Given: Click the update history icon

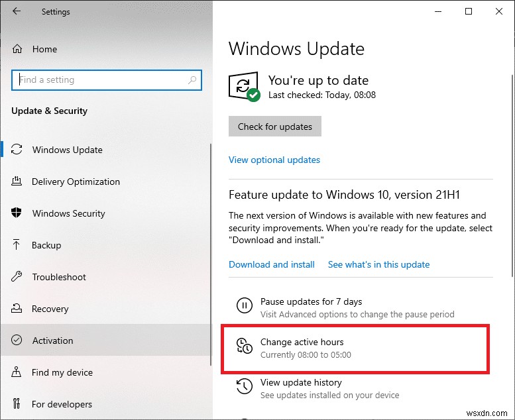Looking at the screenshot, I should click(244, 388).
